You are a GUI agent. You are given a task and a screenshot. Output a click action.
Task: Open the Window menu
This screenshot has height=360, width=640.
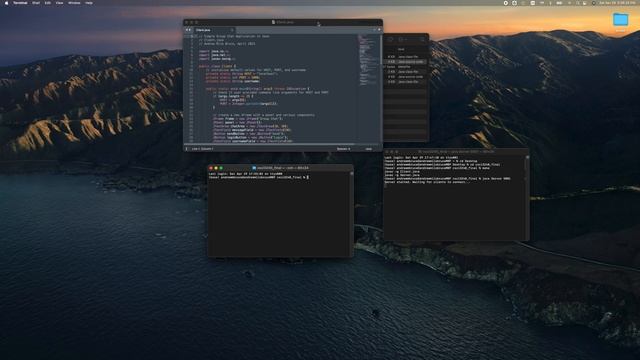tap(74, 3)
